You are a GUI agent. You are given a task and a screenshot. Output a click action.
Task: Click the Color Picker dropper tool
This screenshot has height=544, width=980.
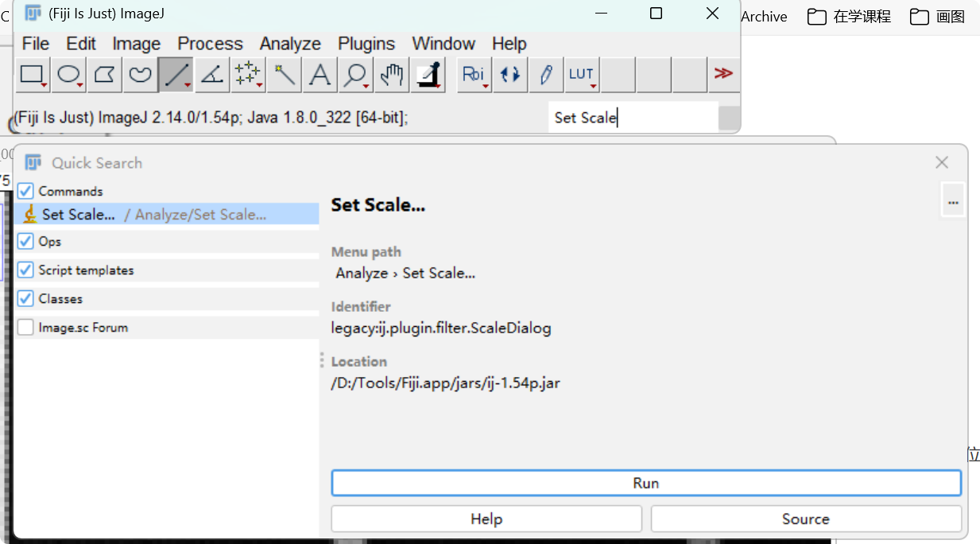[429, 75]
